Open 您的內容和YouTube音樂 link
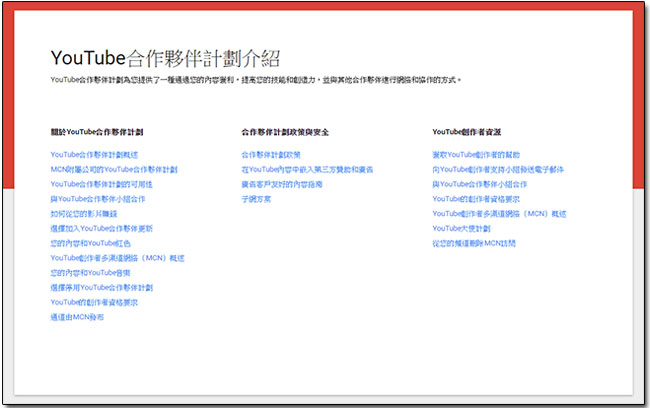The image size is (650, 408). (x=90, y=273)
